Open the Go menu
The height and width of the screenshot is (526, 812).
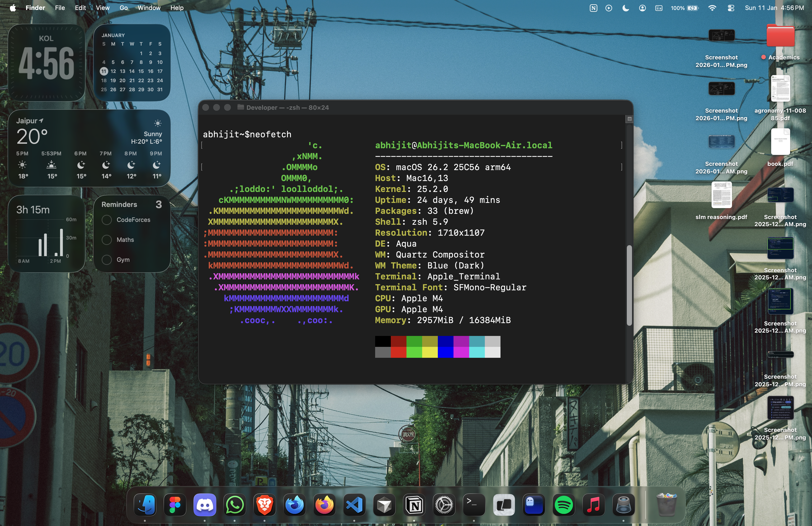(x=123, y=8)
